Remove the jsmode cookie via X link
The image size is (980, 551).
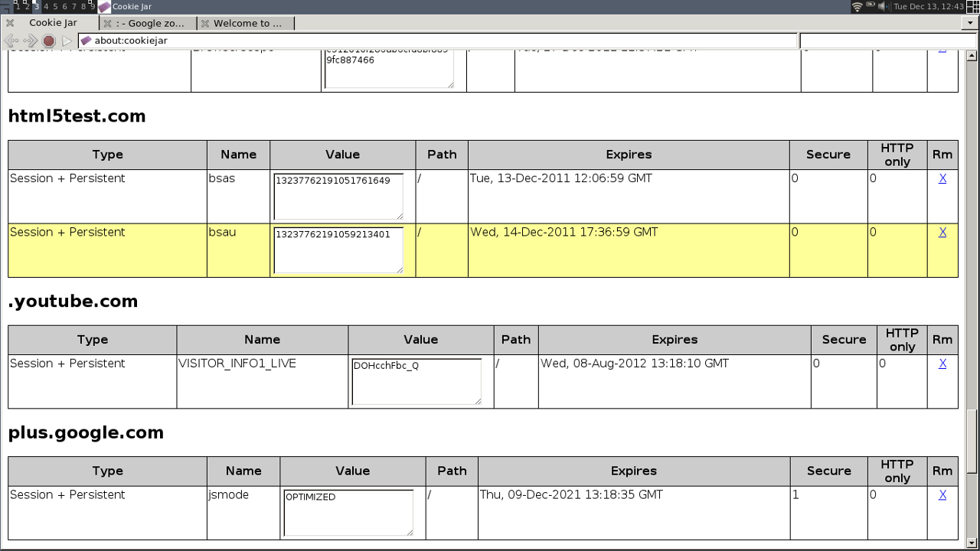[942, 495]
